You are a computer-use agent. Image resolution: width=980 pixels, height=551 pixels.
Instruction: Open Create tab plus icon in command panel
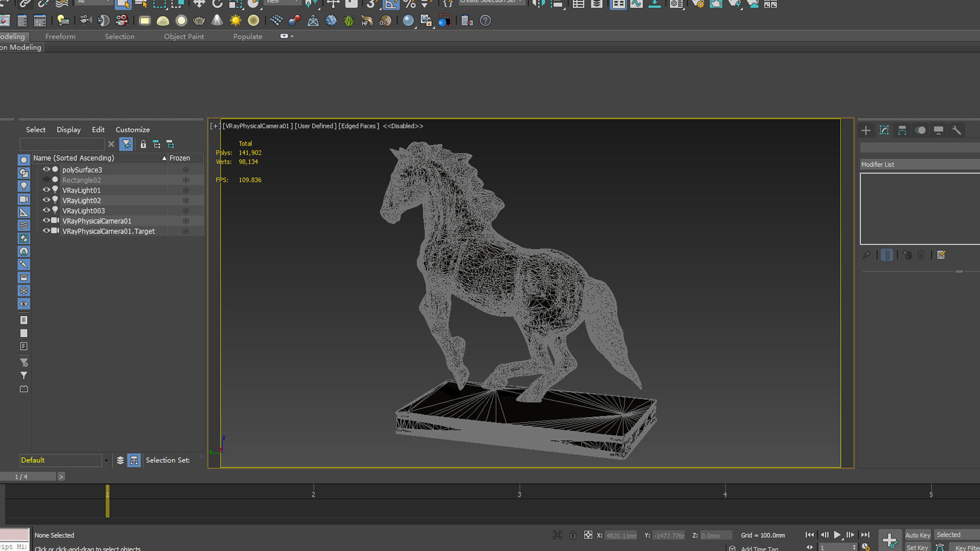(866, 131)
